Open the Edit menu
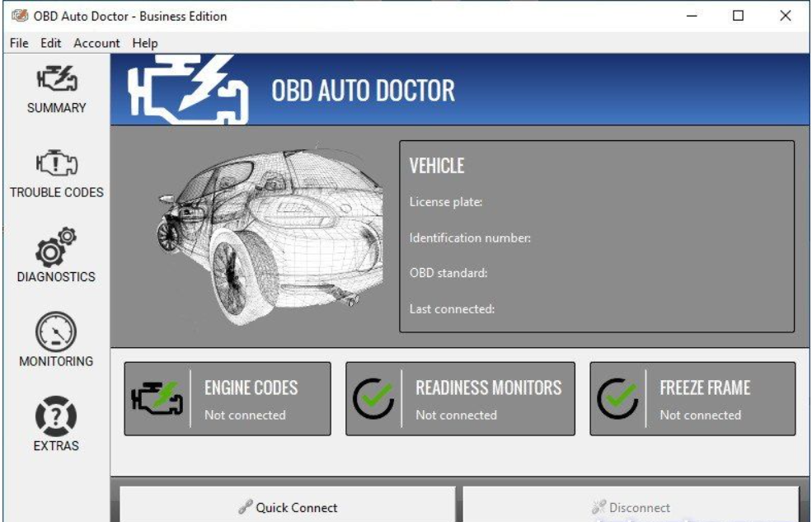Image resolution: width=812 pixels, height=522 pixels. pyautogui.click(x=51, y=43)
